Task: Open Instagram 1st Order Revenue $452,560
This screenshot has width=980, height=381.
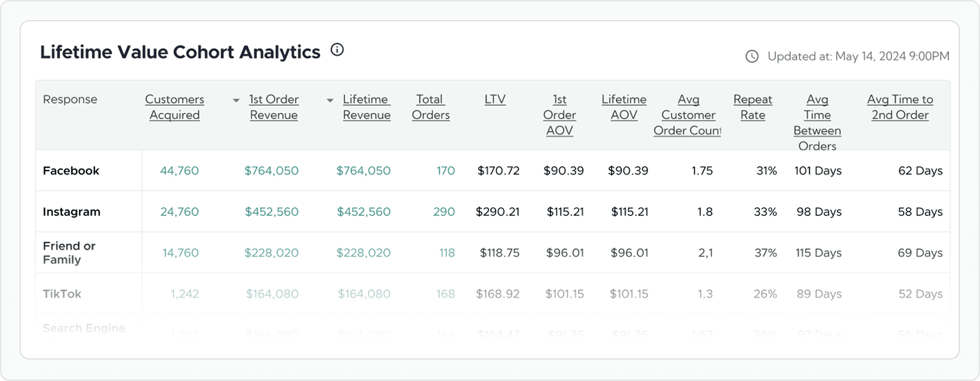Action: 272,212
